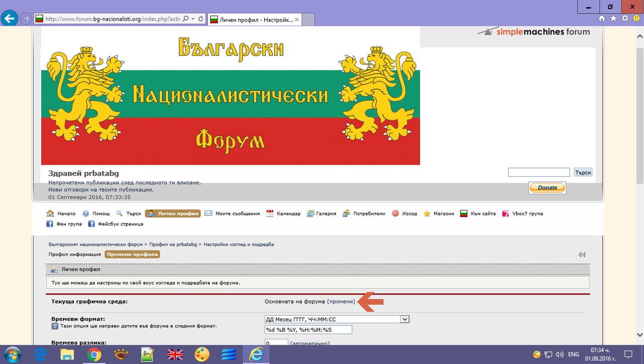
Task: Open the ДД Месец ГГГГ time format dropdown
Action: (337, 319)
